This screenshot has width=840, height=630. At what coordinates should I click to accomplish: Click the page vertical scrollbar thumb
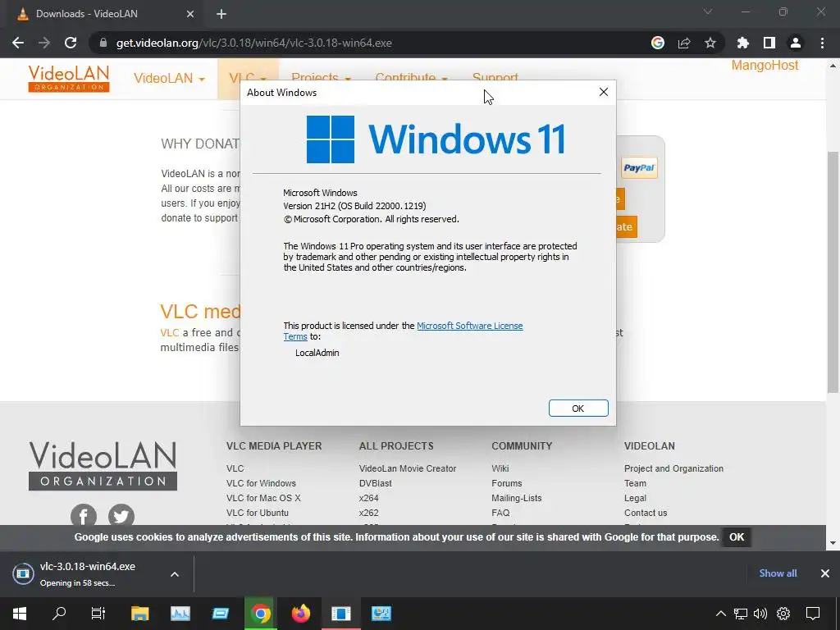(x=833, y=272)
